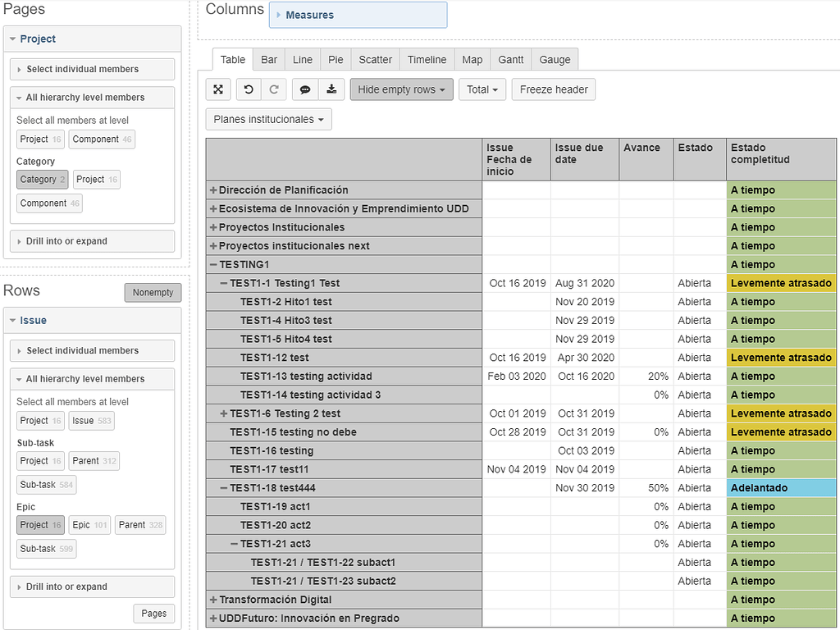Toggle the Nonempty rows filter

click(x=153, y=292)
